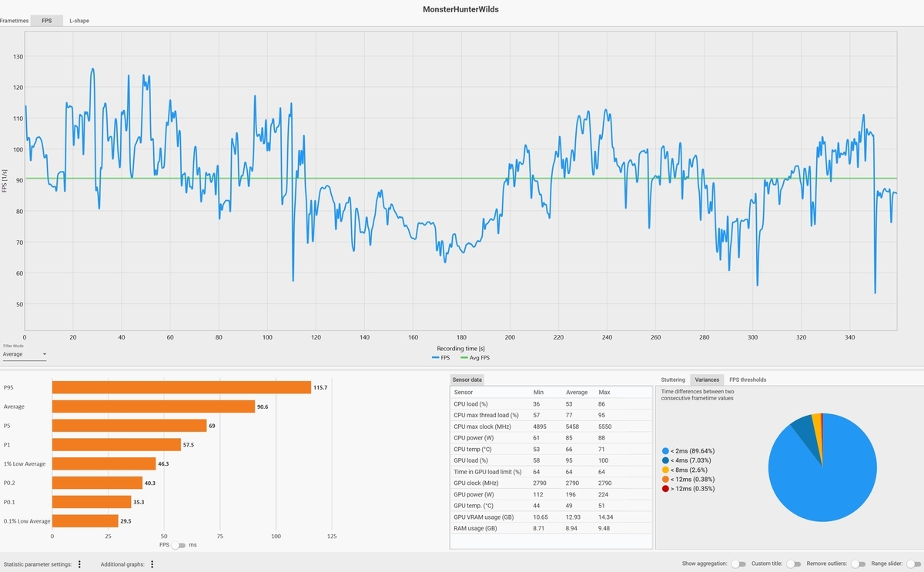This screenshot has width=924, height=572.
Task: Open the Filter Mode Average dropdown
Action: 25,355
